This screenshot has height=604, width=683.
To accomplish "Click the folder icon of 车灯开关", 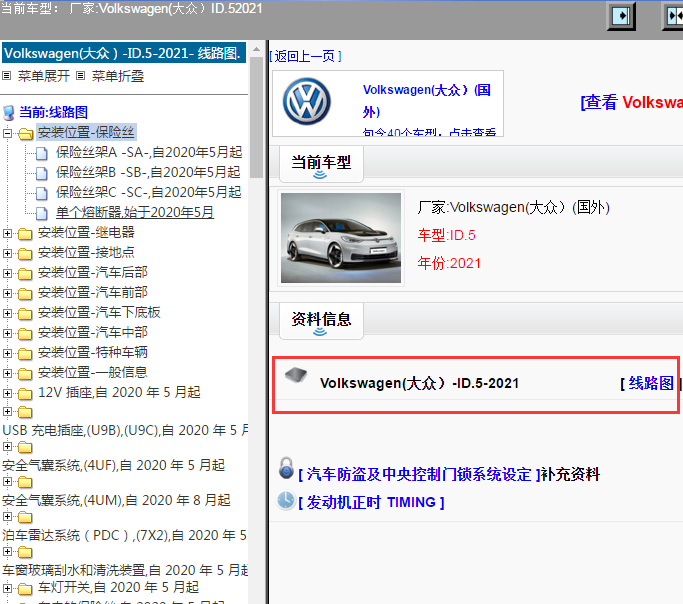I will click(x=25, y=589).
